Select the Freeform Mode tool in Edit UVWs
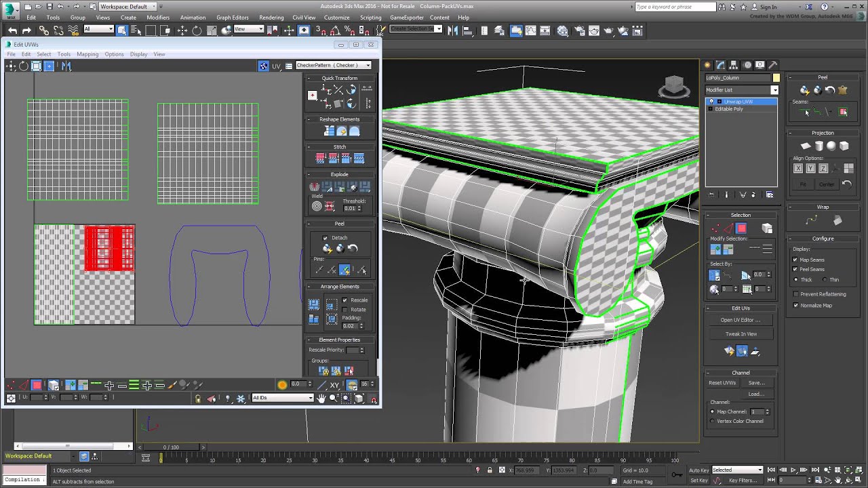Image resolution: width=868 pixels, height=488 pixels. (49, 66)
